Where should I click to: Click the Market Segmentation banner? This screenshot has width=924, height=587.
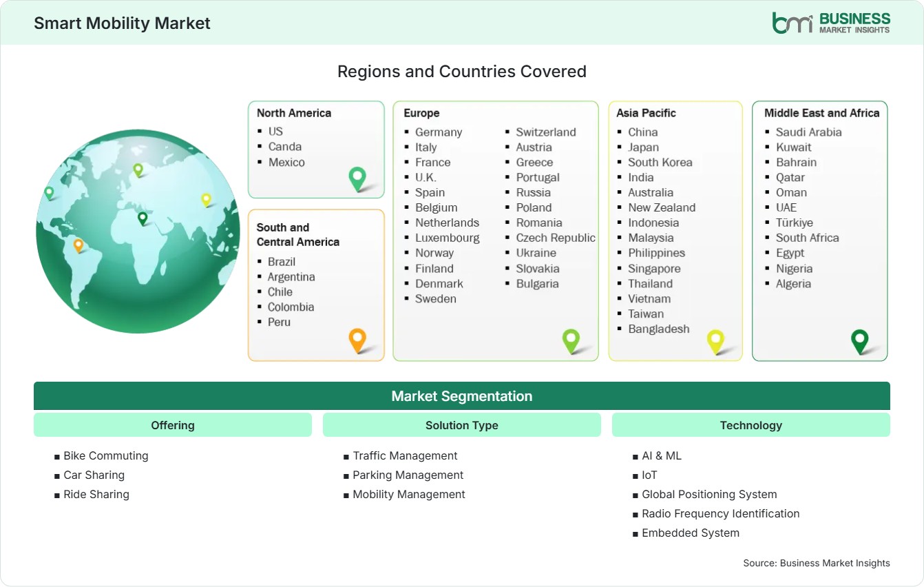click(462, 396)
